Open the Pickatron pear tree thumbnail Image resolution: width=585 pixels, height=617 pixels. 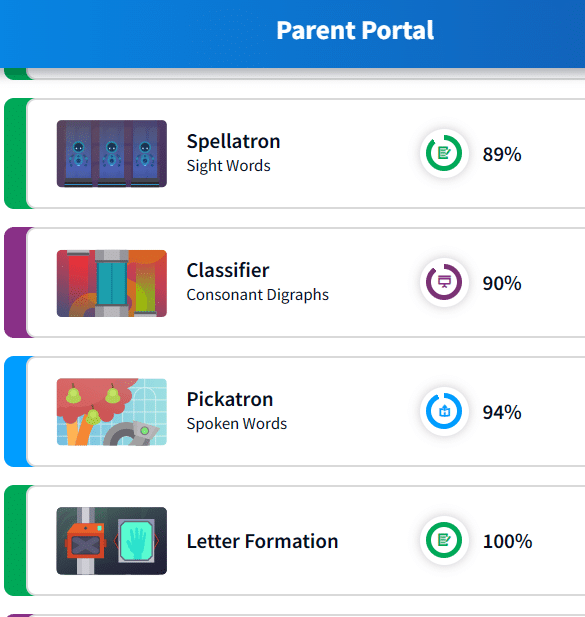112,412
